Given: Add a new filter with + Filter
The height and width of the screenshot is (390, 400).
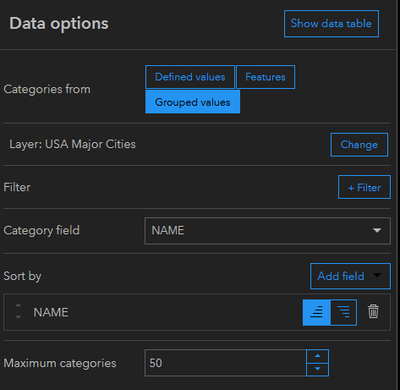Looking at the screenshot, I should coord(364,187).
